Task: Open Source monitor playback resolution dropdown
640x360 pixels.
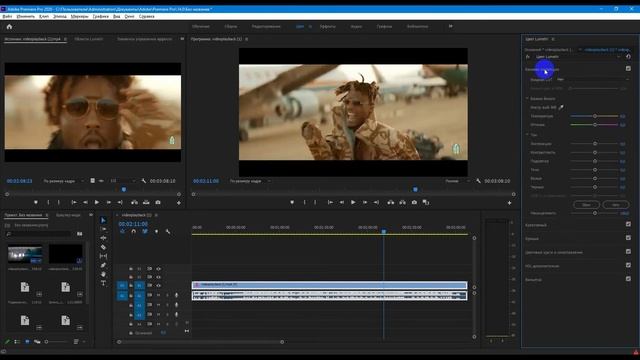Action: pyautogui.click(x=123, y=181)
